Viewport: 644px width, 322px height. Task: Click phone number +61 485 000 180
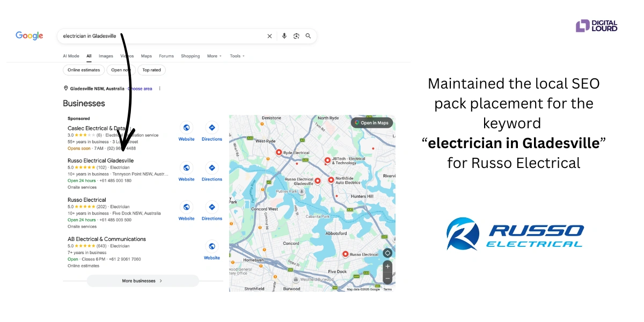coord(114,181)
